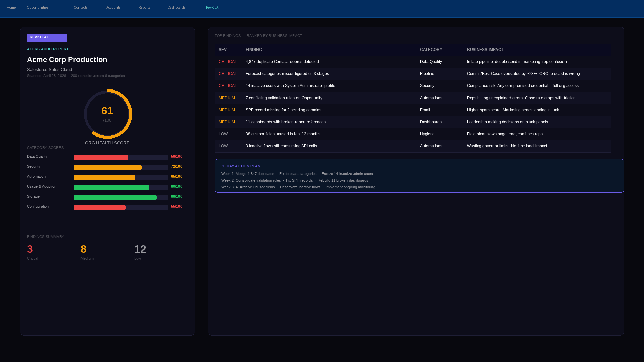Click the 30-DAY ACTION PLAN heading
Viewport: 644px width, 362px height.
(x=240, y=166)
